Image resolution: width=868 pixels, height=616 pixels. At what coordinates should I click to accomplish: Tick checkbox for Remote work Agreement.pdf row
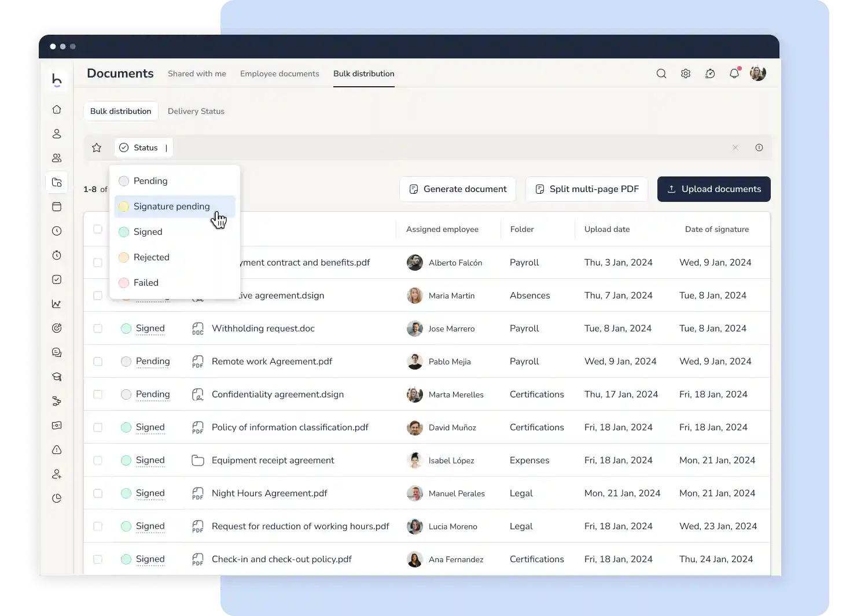[98, 362]
